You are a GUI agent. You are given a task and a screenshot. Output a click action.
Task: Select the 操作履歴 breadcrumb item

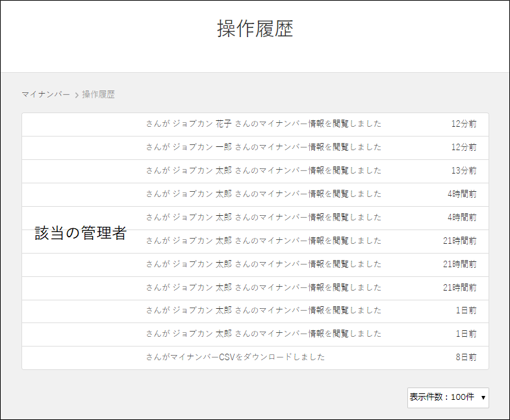coord(98,94)
